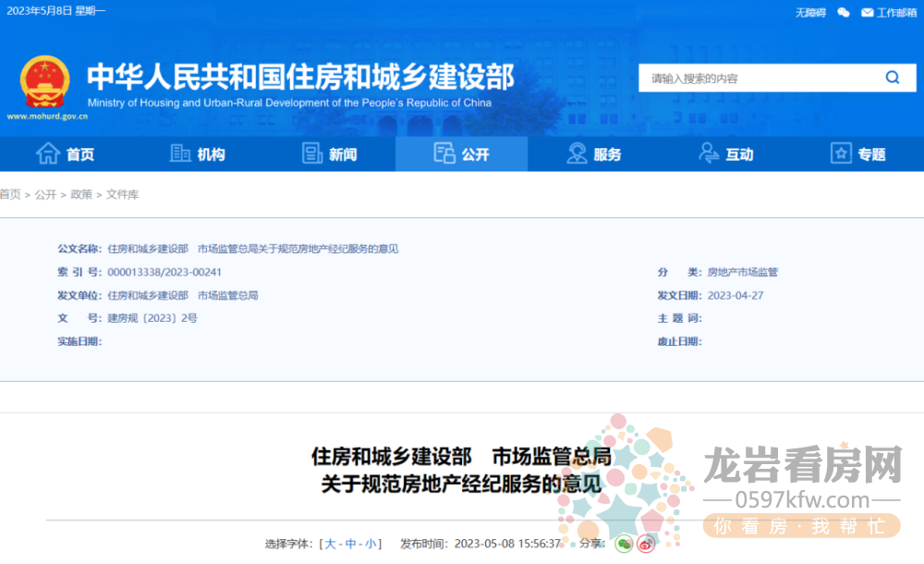Open the 首页 nav menu
924x564 pixels.
tap(66, 154)
